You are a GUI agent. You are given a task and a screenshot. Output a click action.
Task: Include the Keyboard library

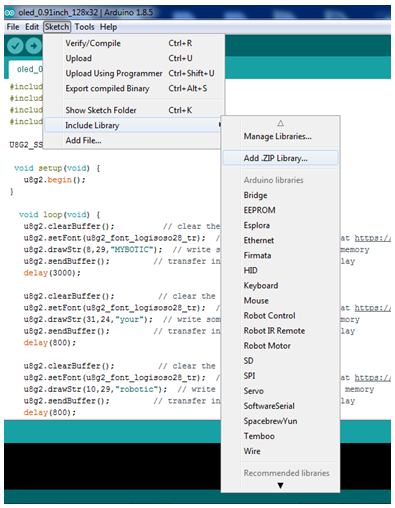tap(280, 286)
